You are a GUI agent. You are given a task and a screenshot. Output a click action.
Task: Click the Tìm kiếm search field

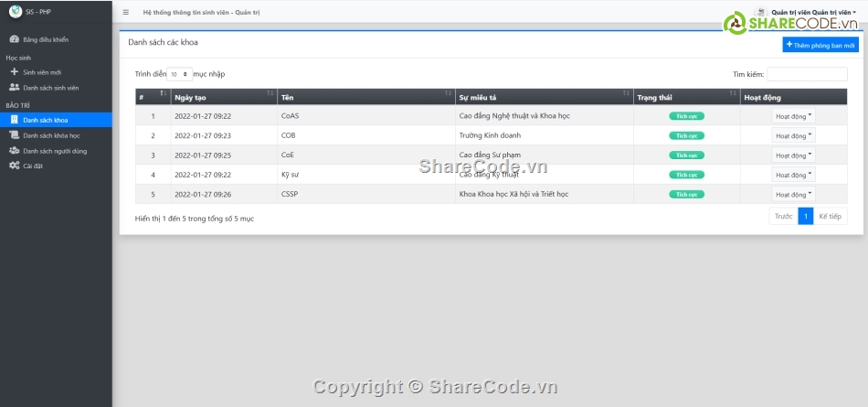click(807, 74)
